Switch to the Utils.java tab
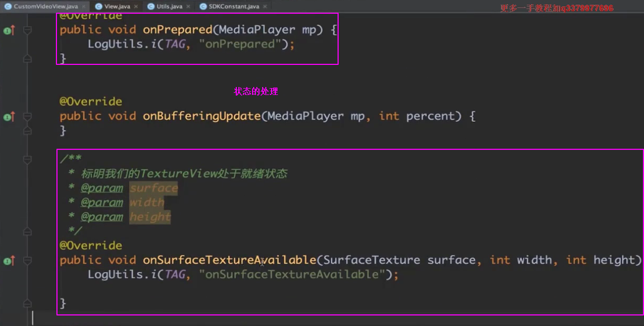The image size is (644, 326). 169,6
